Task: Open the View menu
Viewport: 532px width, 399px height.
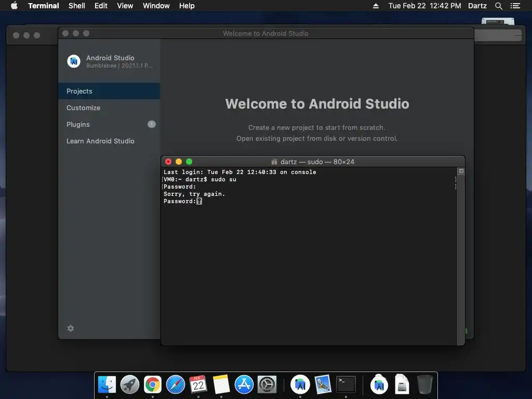Action: [125, 6]
